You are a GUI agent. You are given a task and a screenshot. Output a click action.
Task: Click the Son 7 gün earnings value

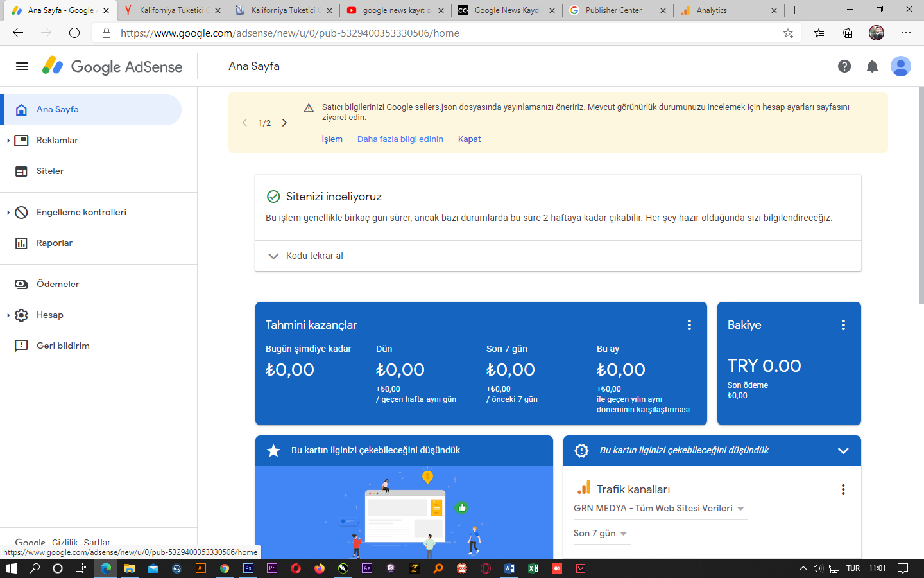click(x=511, y=370)
